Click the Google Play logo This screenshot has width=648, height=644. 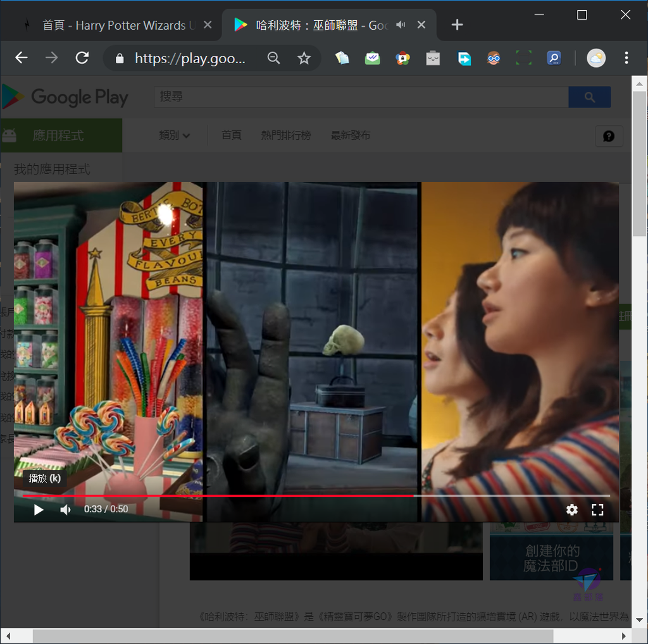[65, 97]
